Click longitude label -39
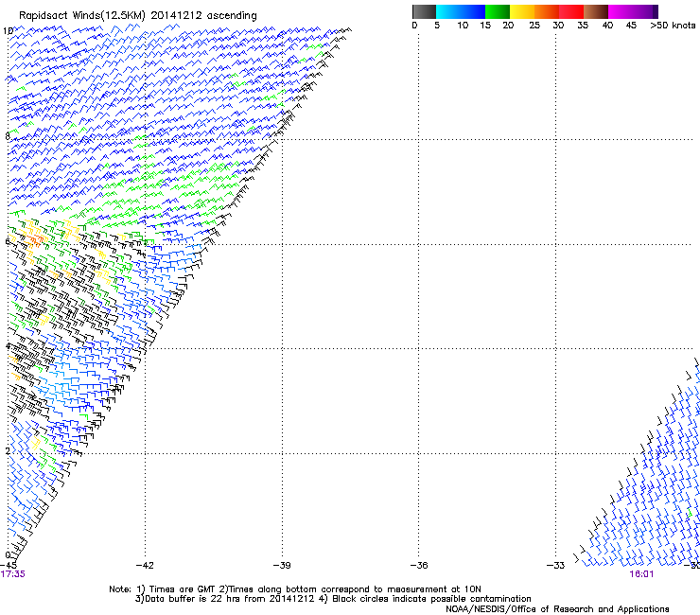The height and width of the screenshot is (615, 700). (x=282, y=566)
